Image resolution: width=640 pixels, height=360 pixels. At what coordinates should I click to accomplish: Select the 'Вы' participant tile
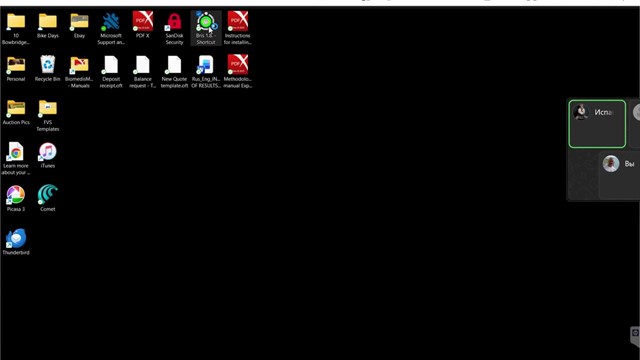pyautogui.click(x=619, y=175)
